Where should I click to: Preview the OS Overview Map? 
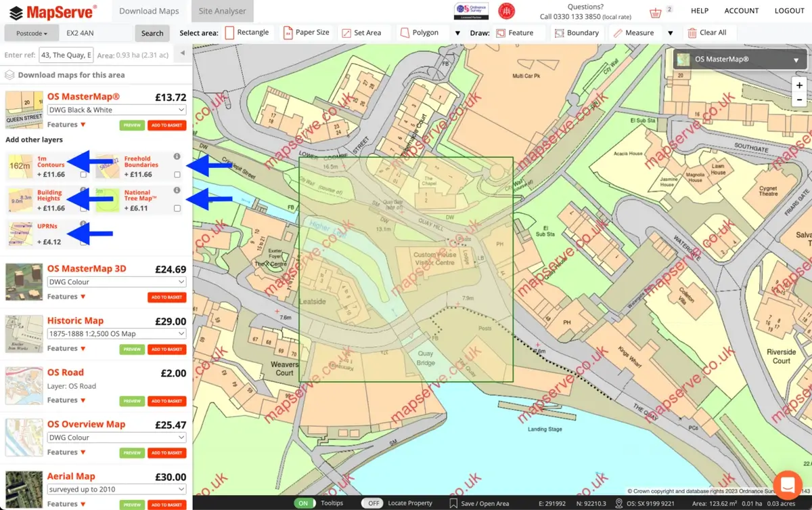132,453
